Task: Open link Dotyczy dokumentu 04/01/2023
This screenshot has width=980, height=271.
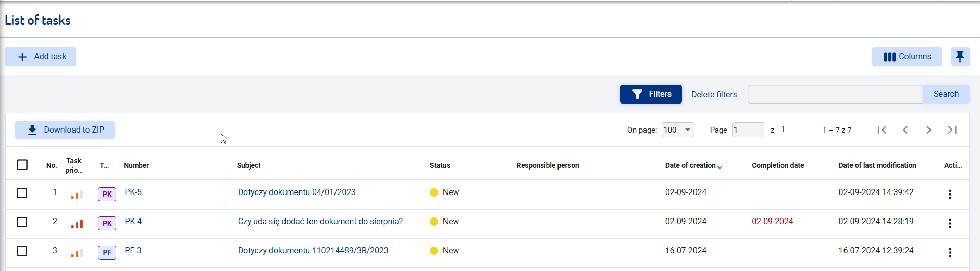Action: coord(296,192)
